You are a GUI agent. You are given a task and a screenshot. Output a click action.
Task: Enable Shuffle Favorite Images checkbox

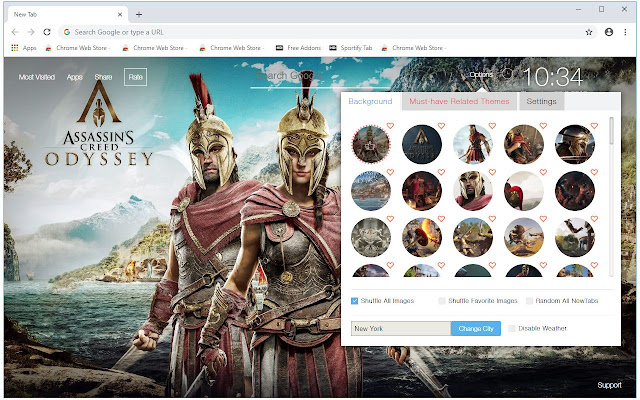click(442, 301)
